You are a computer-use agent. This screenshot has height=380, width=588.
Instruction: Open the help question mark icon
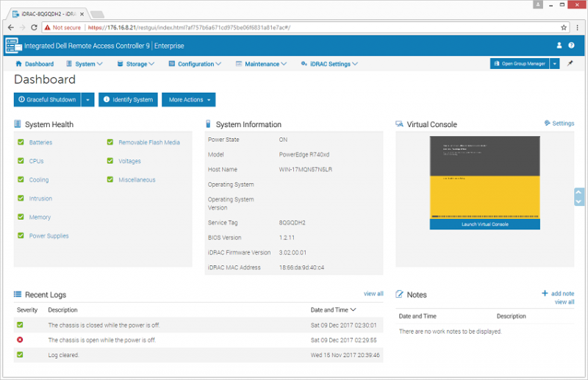pos(571,46)
